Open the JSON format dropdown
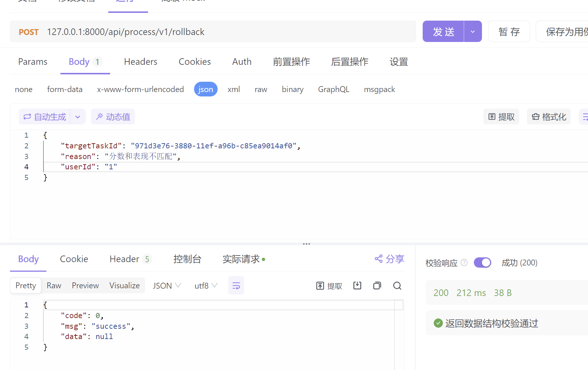This screenshot has height=370, width=588. [x=167, y=286]
